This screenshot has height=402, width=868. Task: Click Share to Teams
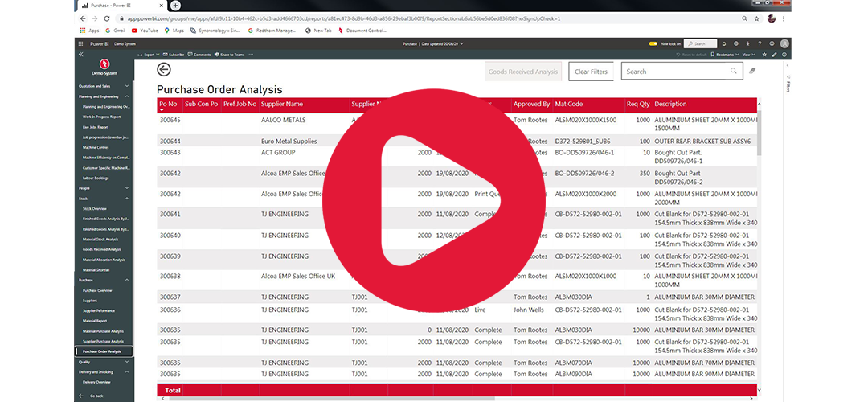point(230,55)
